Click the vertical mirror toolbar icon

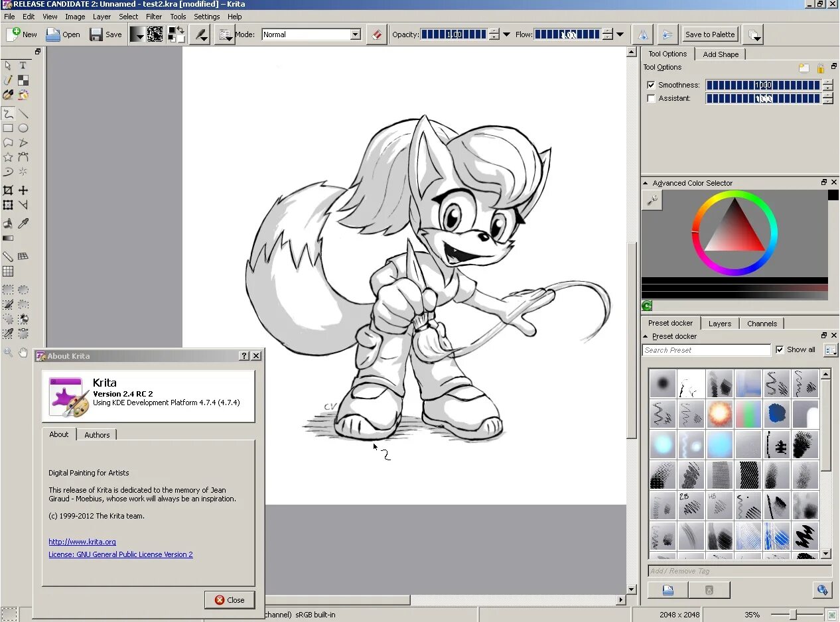(x=667, y=34)
